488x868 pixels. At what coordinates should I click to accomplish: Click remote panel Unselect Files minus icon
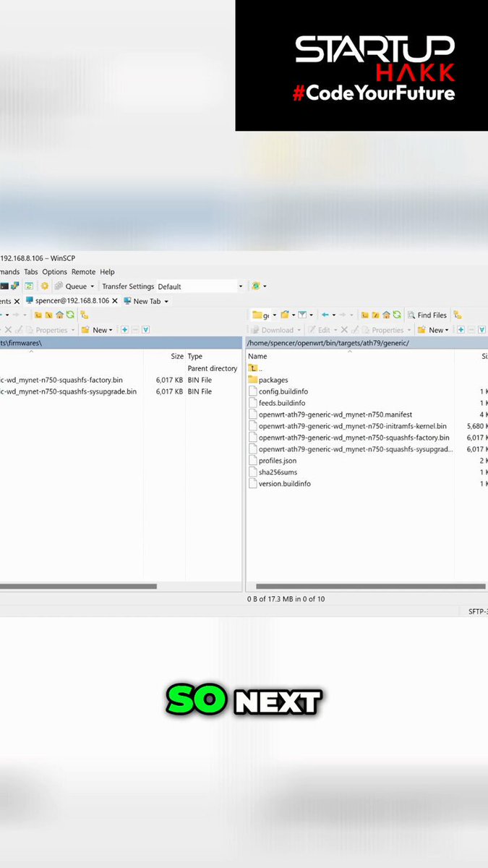471,330
